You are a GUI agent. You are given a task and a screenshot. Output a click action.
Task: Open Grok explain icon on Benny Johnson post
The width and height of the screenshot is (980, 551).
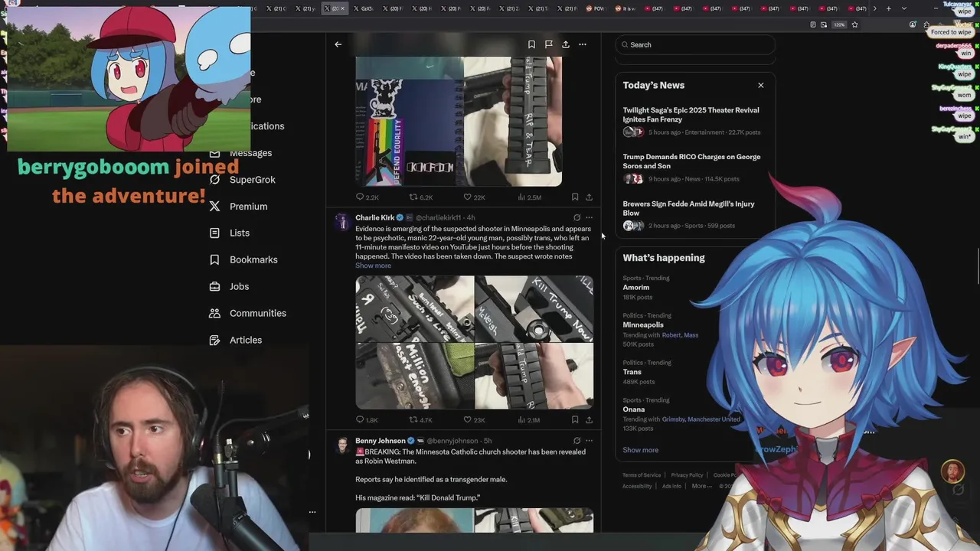coord(577,441)
